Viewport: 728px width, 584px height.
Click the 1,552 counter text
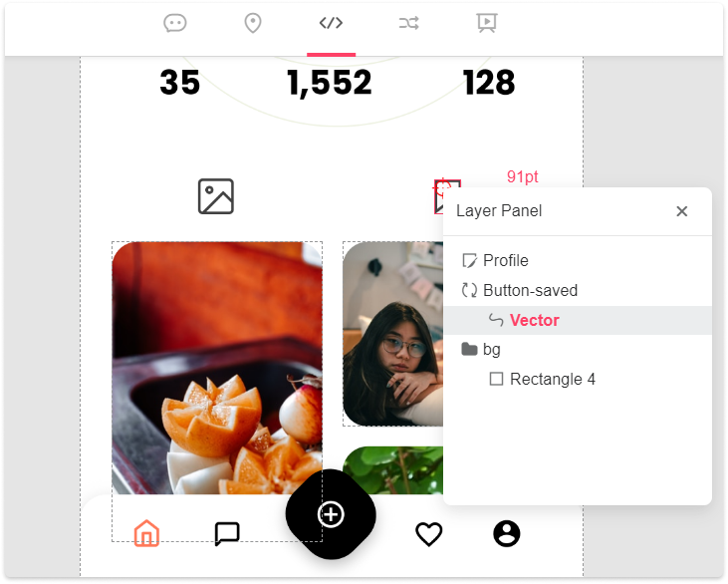pos(330,83)
